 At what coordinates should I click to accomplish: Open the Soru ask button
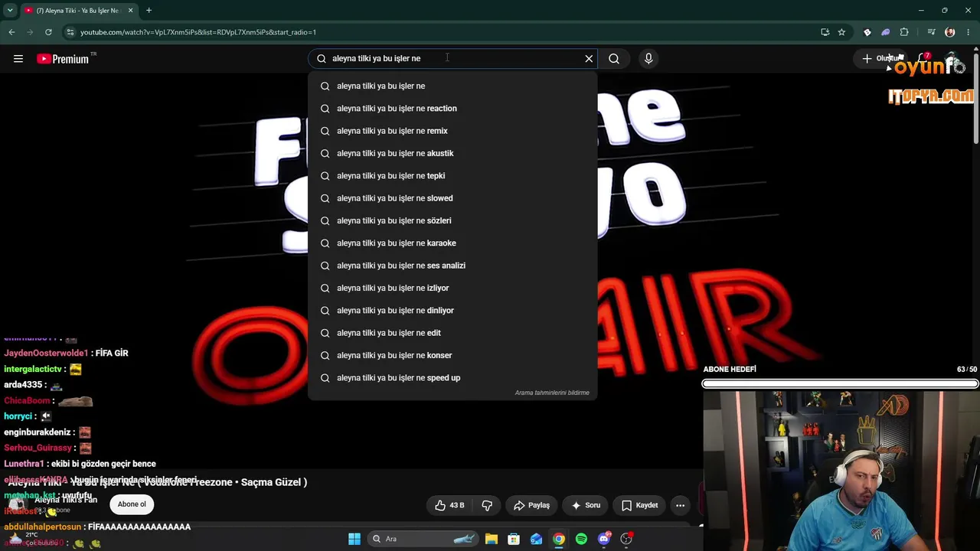tap(586, 505)
